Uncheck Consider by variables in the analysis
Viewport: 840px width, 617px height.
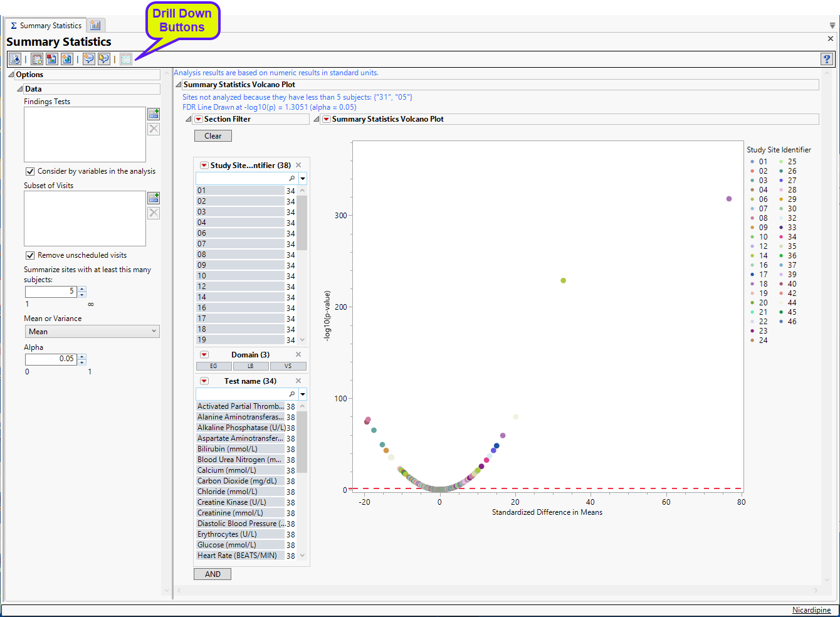click(29, 171)
